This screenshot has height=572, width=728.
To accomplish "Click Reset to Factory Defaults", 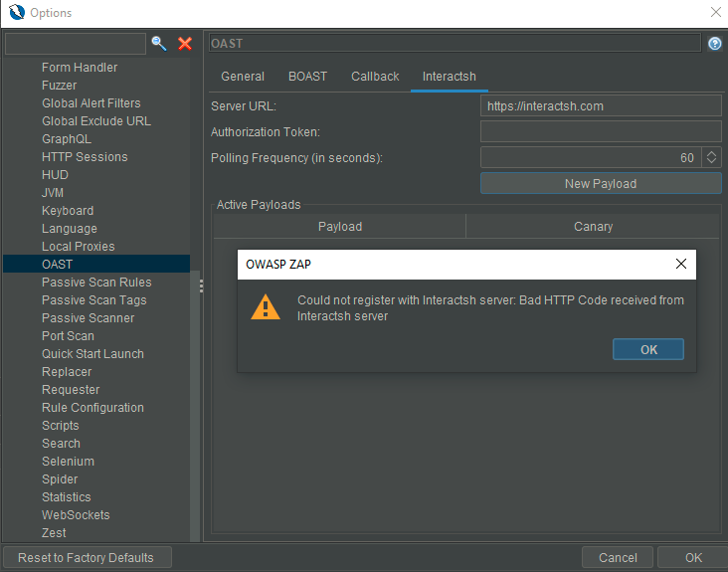I will pyautogui.click(x=88, y=557).
